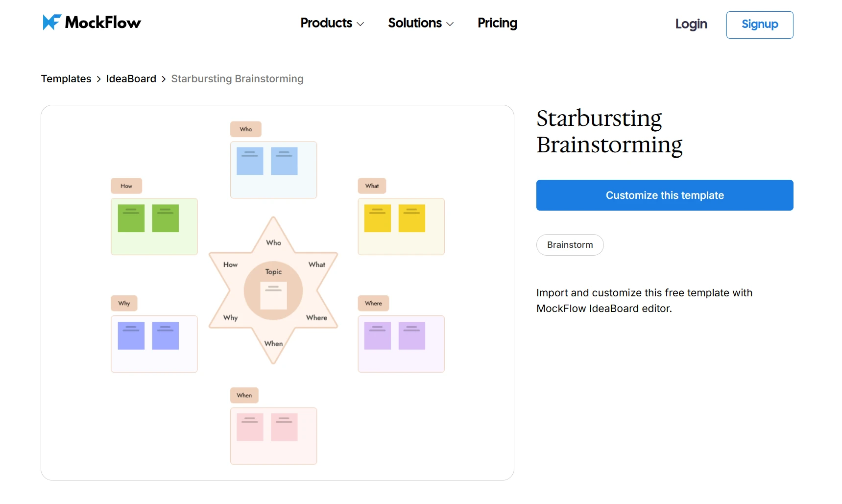
Task: Select the Brainstorm tag
Action: coord(570,245)
